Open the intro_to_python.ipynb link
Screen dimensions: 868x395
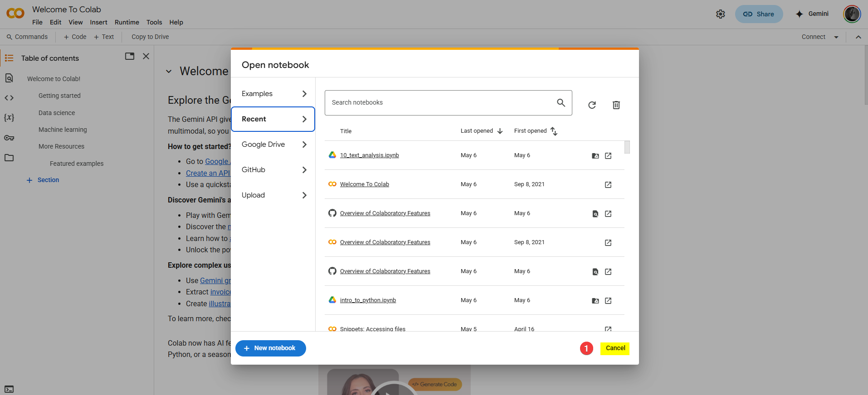point(368,300)
